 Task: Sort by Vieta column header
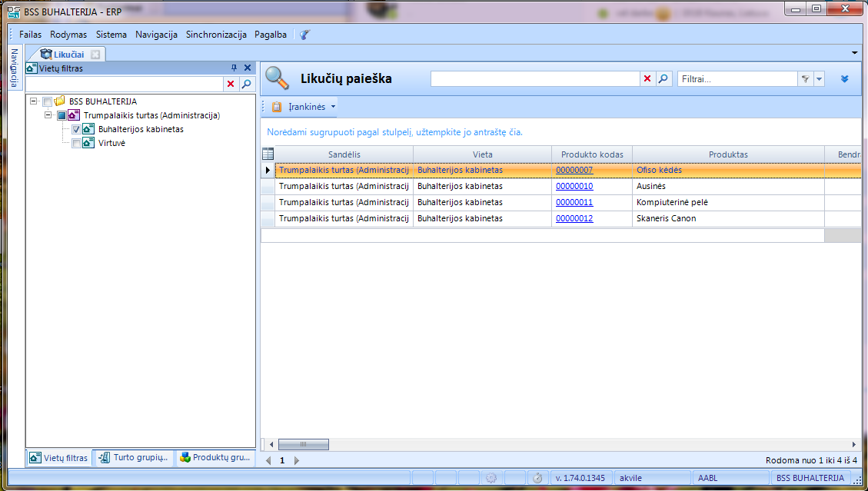[x=483, y=154]
